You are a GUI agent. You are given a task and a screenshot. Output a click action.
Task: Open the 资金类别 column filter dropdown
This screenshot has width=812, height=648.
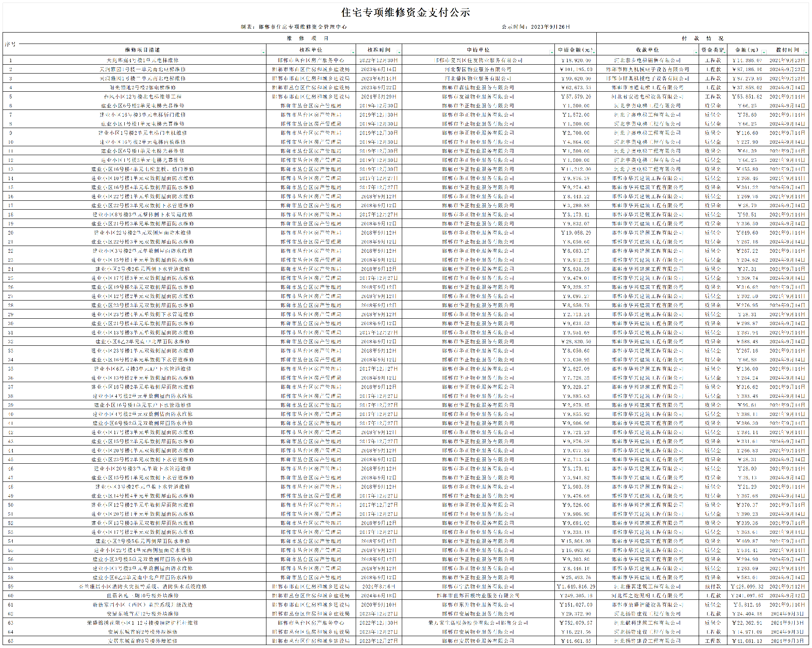(x=724, y=52)
